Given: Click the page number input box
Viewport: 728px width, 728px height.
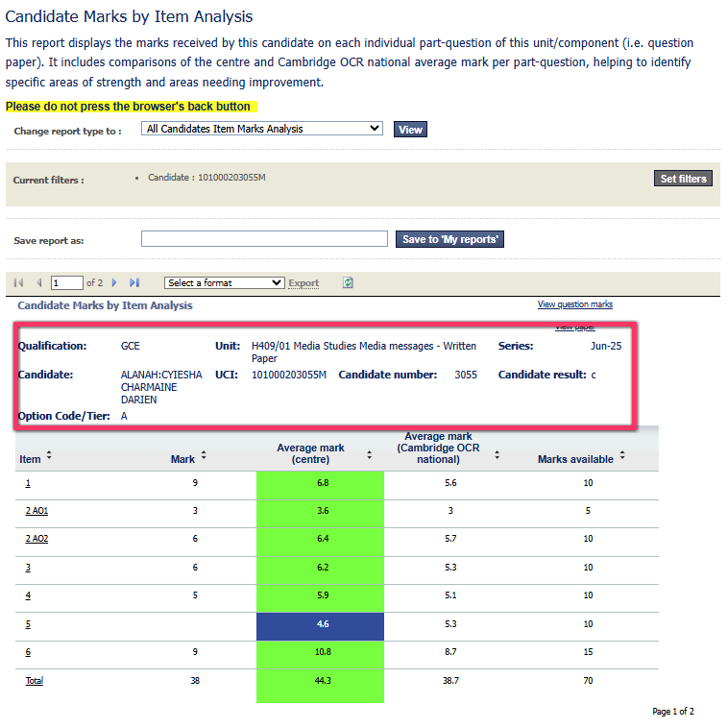Looking at the screenshot, I should (67, 283).
